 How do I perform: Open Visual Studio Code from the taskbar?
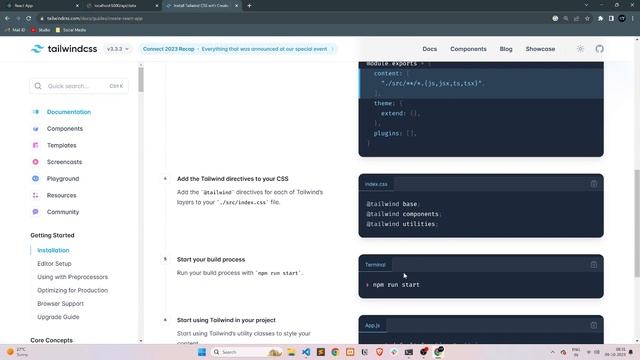[306, 352]
